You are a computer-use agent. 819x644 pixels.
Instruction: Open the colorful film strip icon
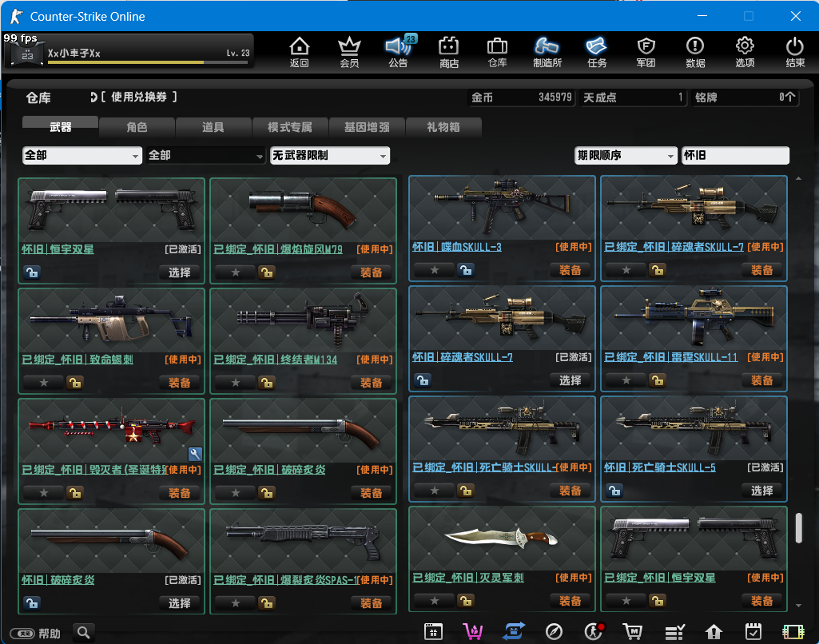point(793,632)
